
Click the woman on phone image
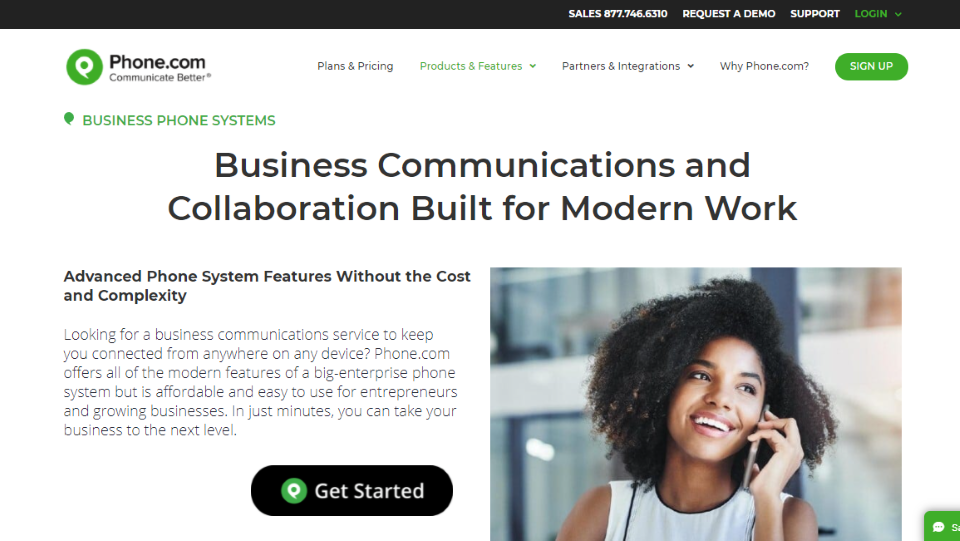(696, 404)
